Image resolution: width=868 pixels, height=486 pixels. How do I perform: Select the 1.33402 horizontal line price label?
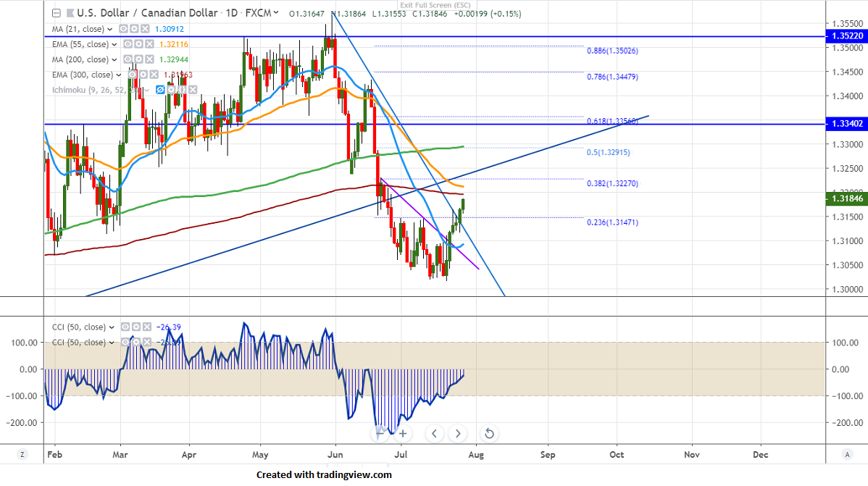pyautogui.click(x=846, y=123)
